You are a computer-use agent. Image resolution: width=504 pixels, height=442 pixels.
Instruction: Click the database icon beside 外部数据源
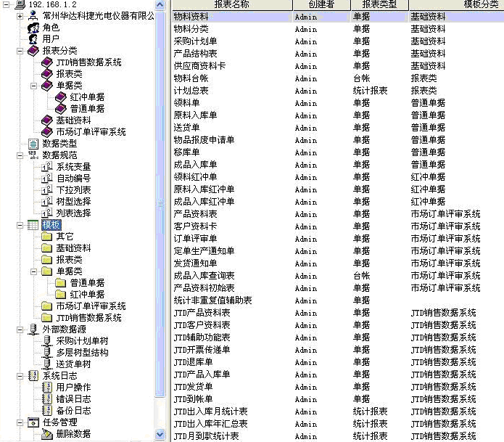click(x=33, y=330)
